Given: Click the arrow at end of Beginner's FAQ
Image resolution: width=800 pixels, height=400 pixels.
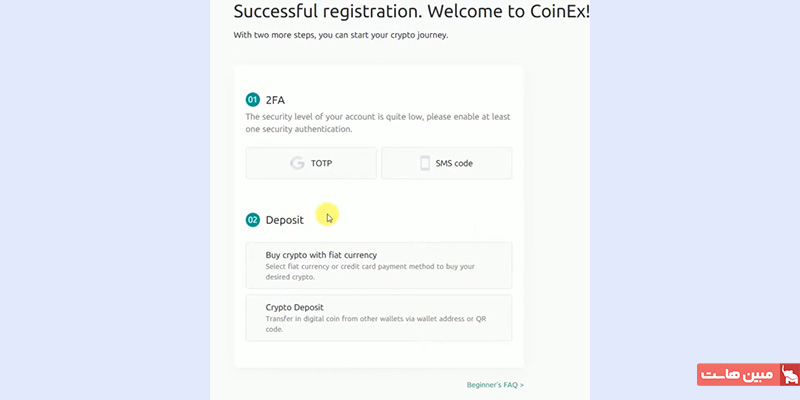Looking at the screenshot, I should tap(521, 385).
